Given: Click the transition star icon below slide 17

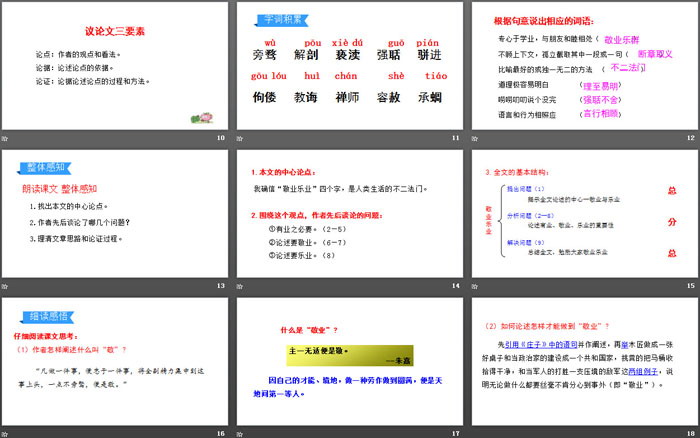Looking at the screenshot, I should tap(242, 433).
